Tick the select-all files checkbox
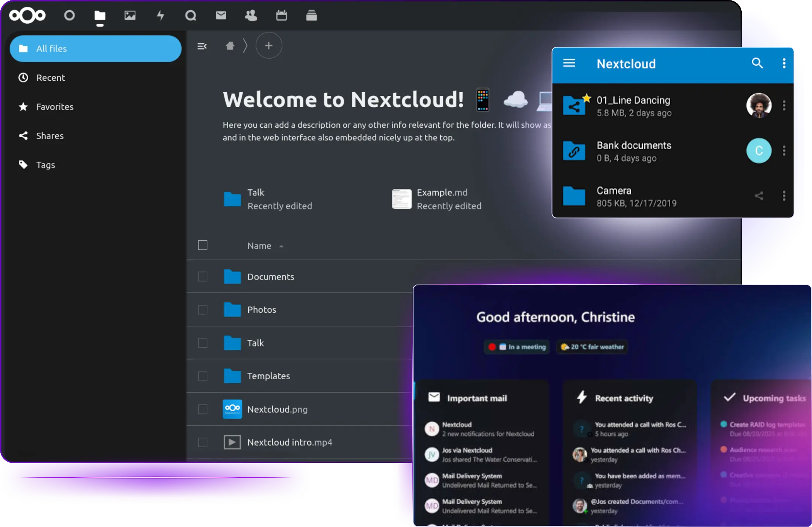 pos(203,245)
